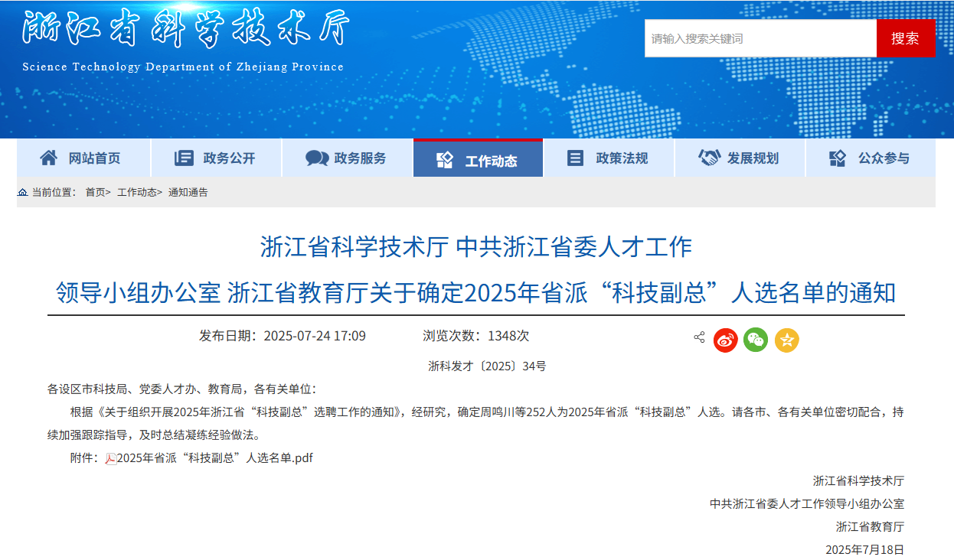
Task: Click the second line of the article title
Action: click(476, 292)
